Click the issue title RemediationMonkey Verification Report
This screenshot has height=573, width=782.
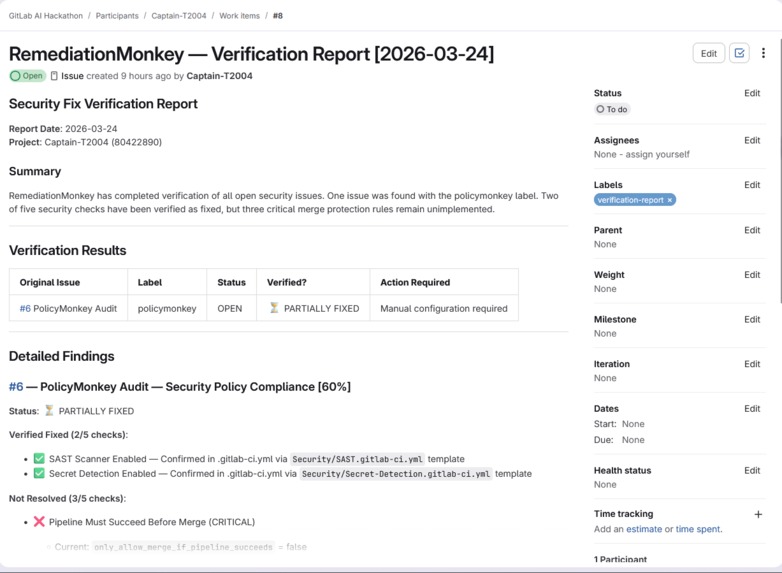click(x=251, y=54)
